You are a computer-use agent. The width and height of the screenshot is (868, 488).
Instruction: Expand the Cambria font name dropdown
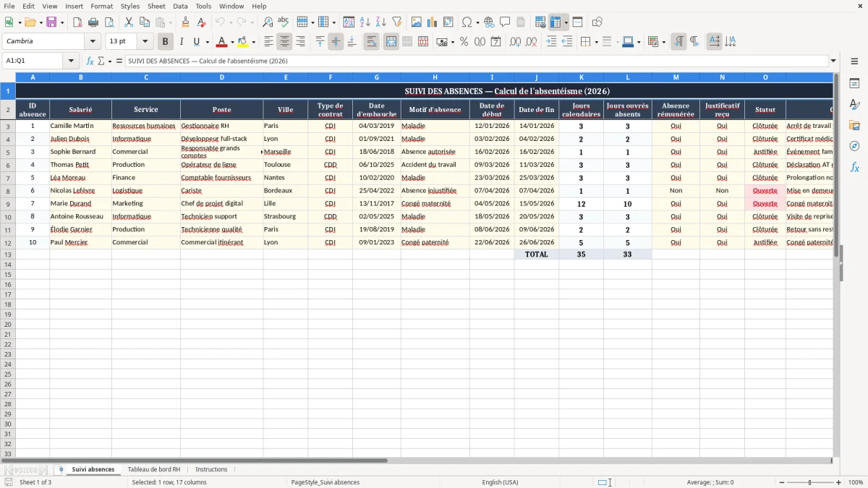(92, 42)
